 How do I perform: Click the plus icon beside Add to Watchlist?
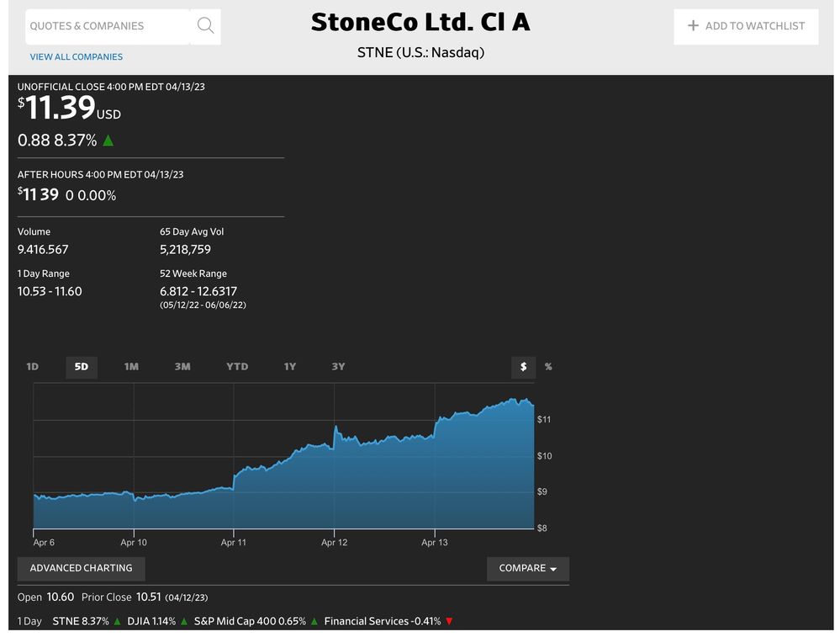point(693,26)
